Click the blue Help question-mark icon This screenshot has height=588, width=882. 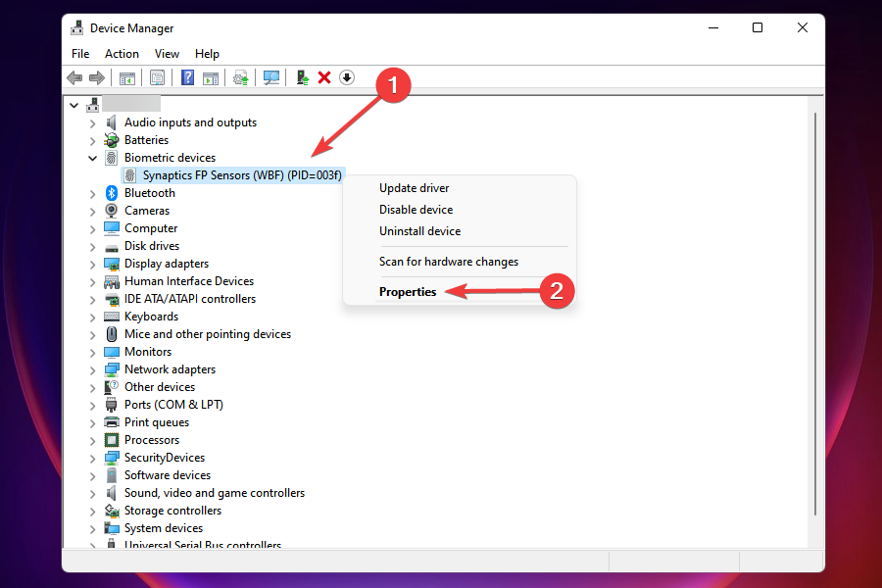(x=187, y=77)
